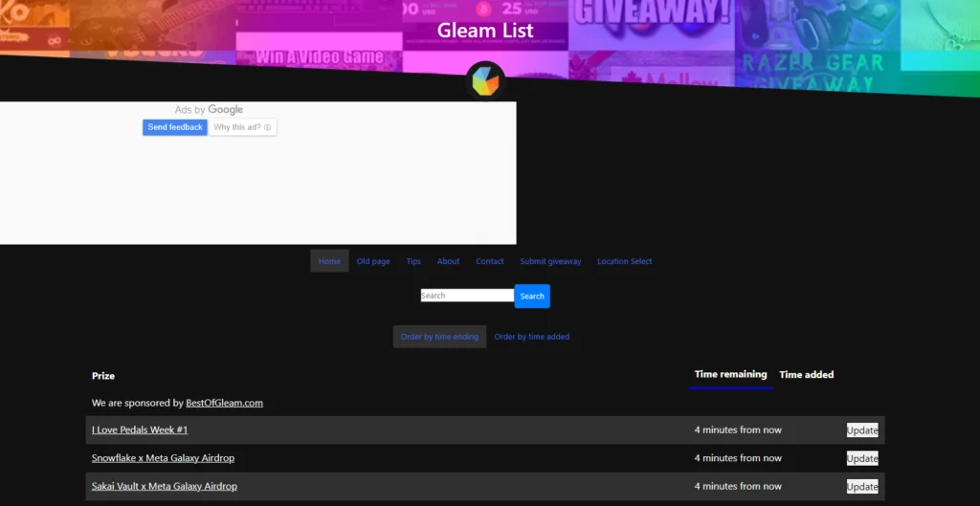Sort by Time remaining column header
980x506 pixels.
pyautogui.click(x=730, y=374)
